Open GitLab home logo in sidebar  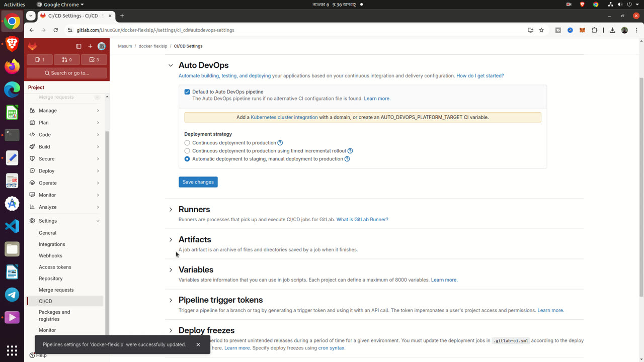point(32,46)
